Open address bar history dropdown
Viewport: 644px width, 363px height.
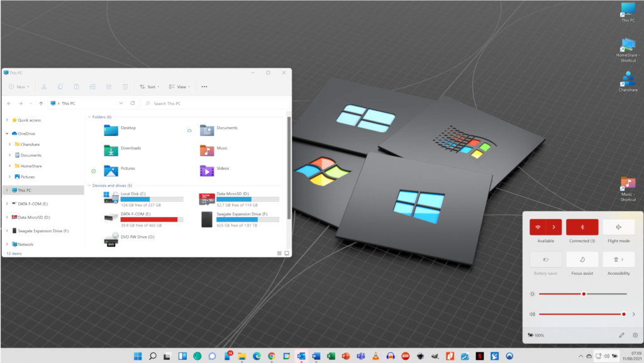point(121,103)
